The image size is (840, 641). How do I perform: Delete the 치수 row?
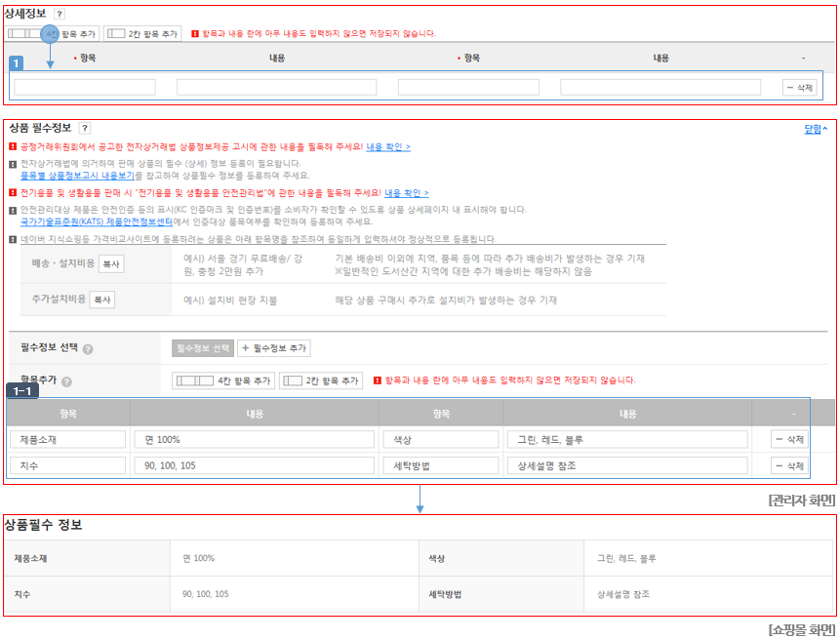(789, 466)
